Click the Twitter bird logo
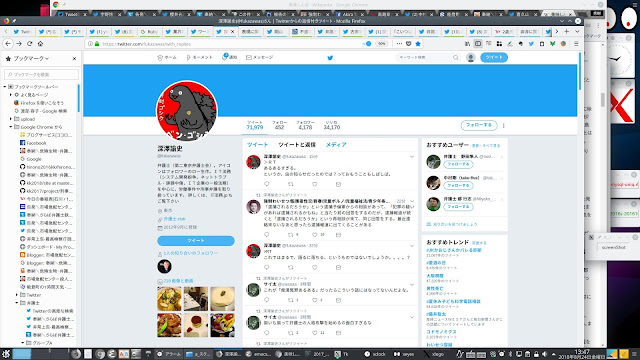Screen dimensions: 640x360 pos(330,58)
